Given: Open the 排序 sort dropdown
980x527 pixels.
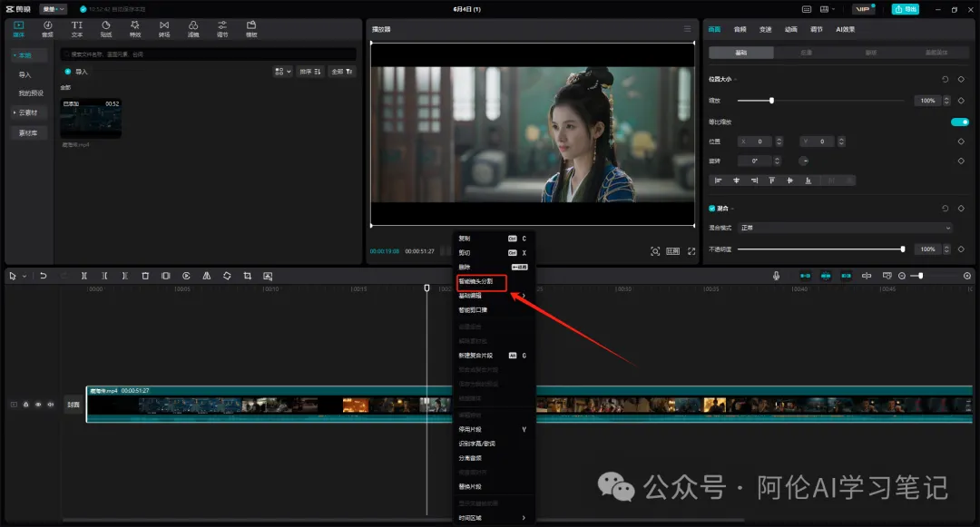Looking at the screenshot, I should [x=310, y=72].
